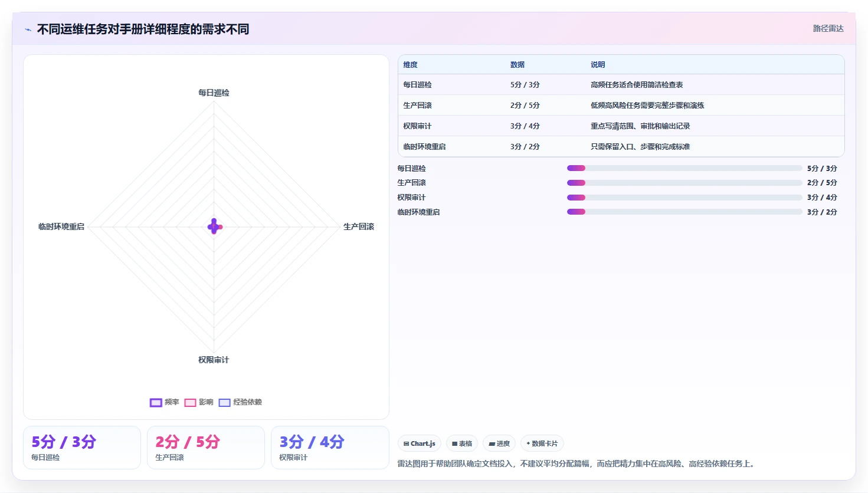Click the 5分 / 3分 cell in the table
This screenshot has height=493, width=868.
coord(525,85)
